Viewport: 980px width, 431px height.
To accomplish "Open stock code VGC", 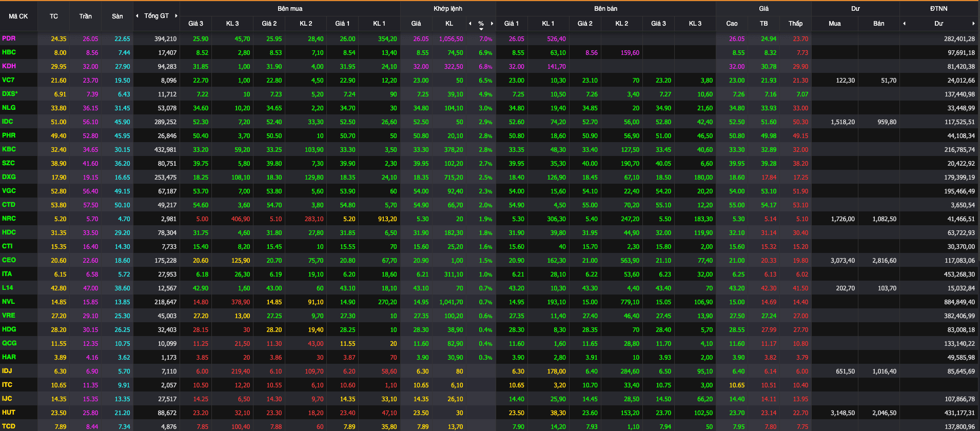I will tap(9, 191).
